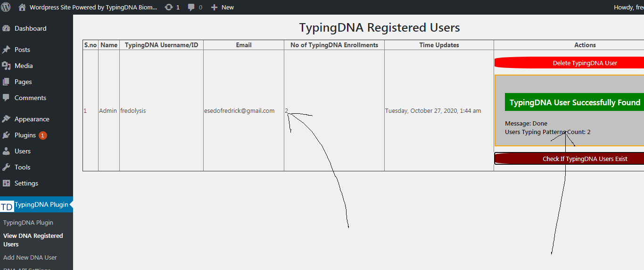Open the TypingDNA Plugin submenu link

[x=28, y=222]
